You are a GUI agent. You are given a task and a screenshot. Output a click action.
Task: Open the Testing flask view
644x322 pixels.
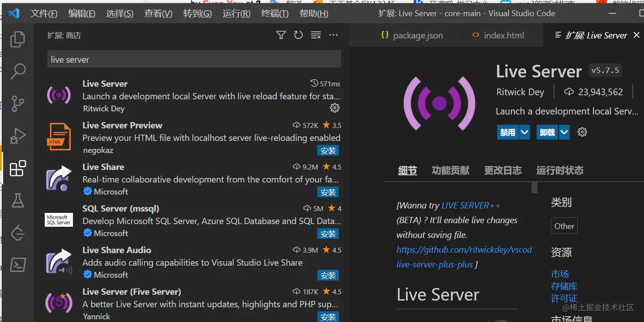(x=18, y=201)
